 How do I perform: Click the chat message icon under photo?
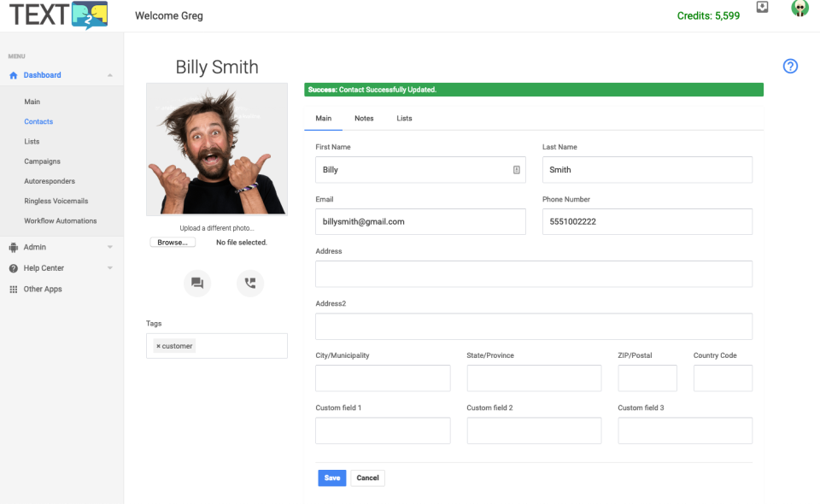(x=197, y=283)
